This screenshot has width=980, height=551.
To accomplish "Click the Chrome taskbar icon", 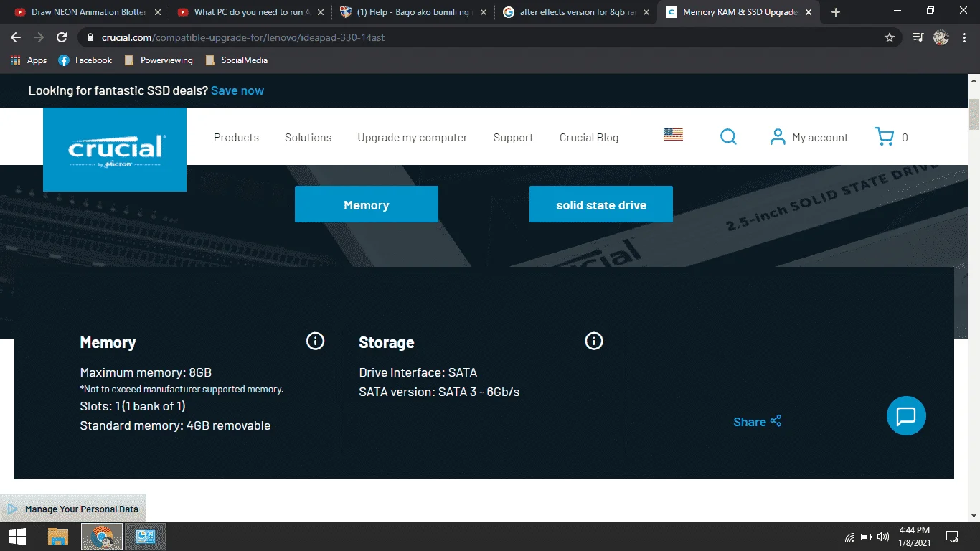I will point(103,537).
